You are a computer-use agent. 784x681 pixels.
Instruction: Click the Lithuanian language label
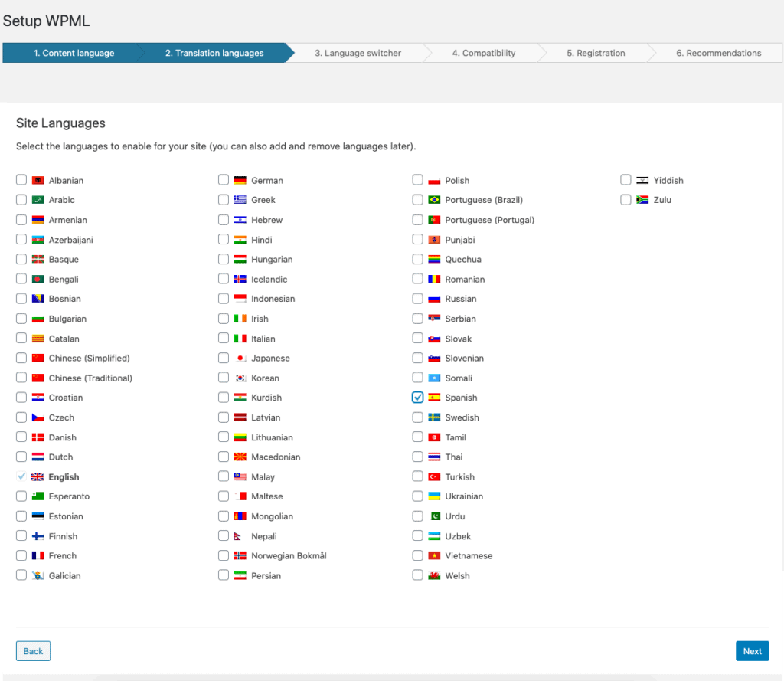(x=272, y=437)
